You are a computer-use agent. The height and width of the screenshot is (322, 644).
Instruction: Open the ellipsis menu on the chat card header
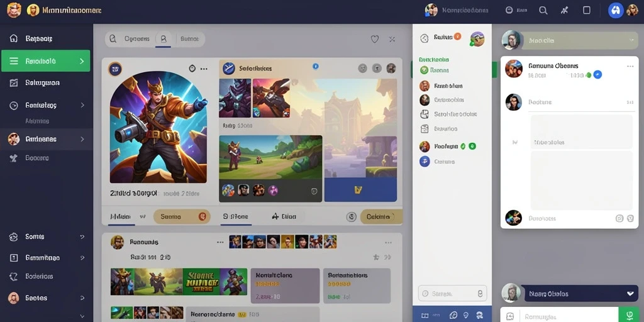630,66
